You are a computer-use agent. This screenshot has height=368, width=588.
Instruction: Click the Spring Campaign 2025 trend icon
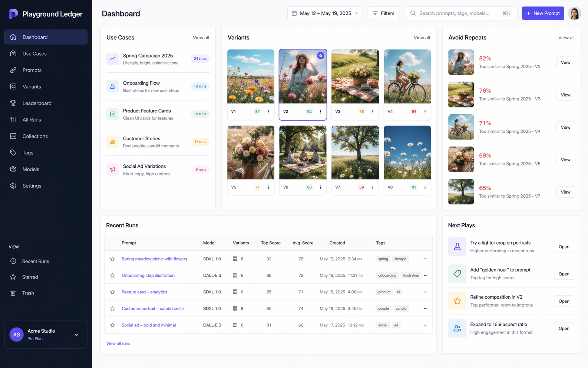tap(113, 59)
